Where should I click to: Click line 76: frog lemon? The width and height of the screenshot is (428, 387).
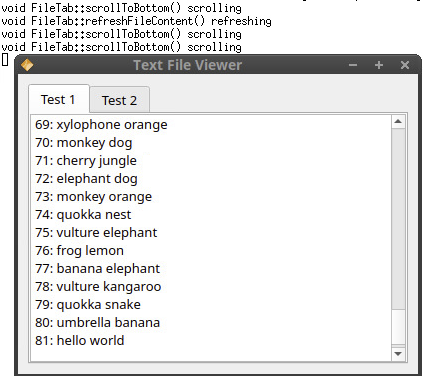click(x=79, y=251)
